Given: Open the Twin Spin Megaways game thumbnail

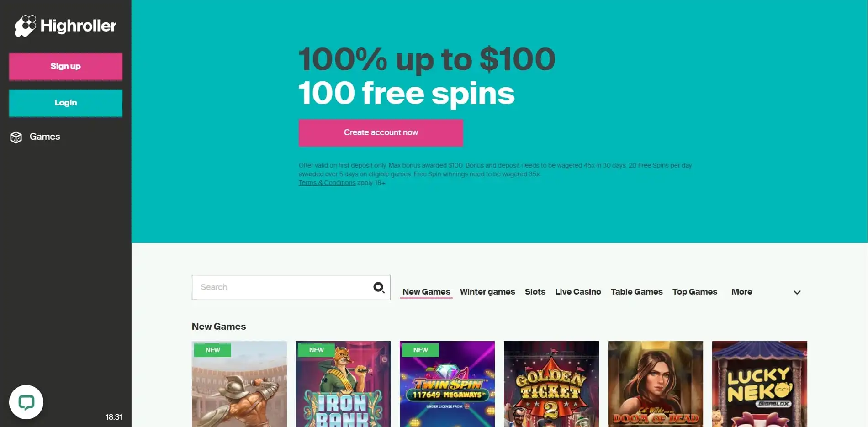Looking at the screenshot, I should [x=447, y=384].
